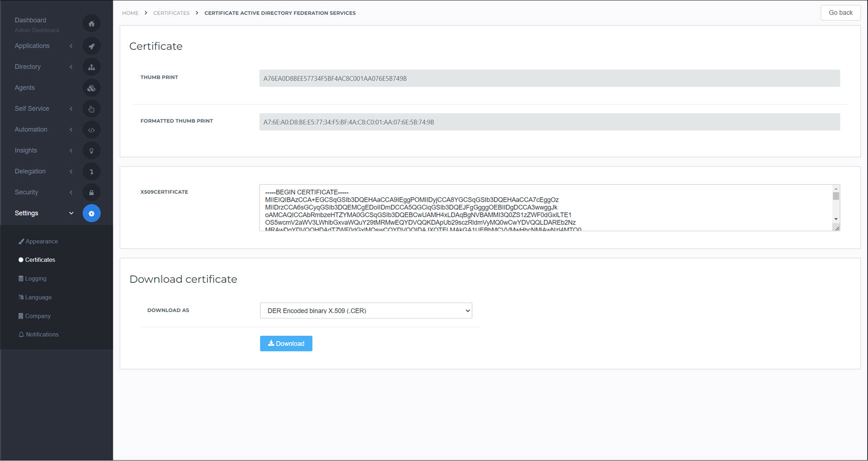Screen dimensions: 868x461
Task: Click the Insights lightbulb icon
Action: coord(91,151)
